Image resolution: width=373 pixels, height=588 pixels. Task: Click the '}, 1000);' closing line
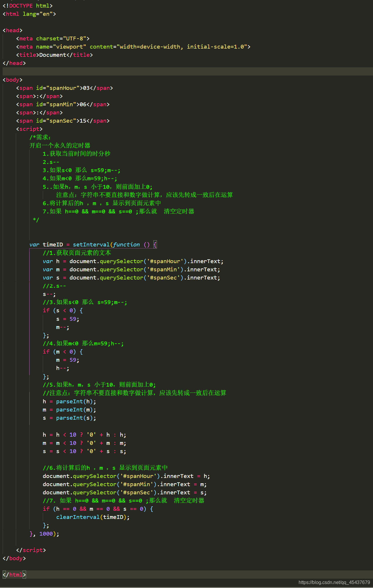44,534
